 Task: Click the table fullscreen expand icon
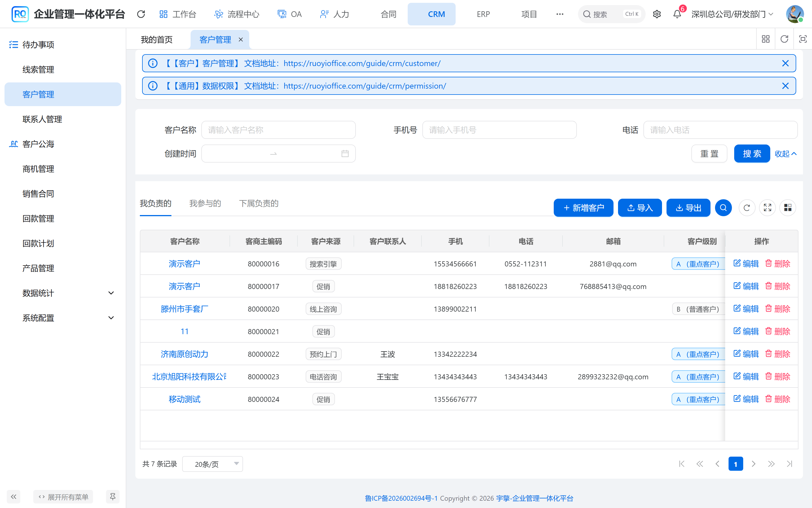pyautogui.click(x=767, y=208)
